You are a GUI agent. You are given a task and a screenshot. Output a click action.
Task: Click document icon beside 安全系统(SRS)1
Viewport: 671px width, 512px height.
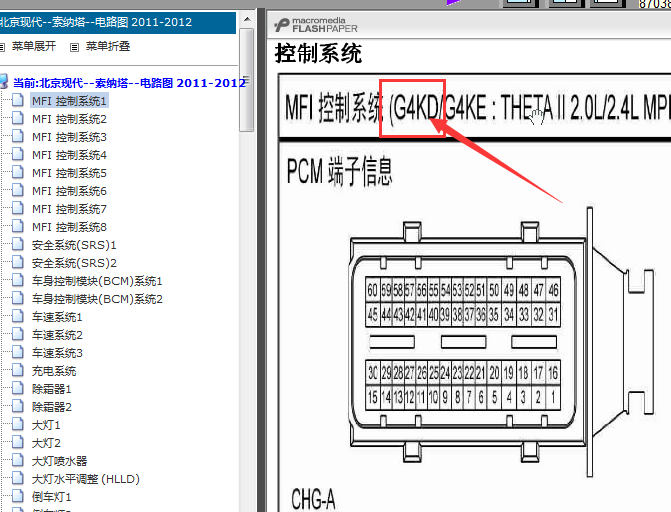[18, 244]
